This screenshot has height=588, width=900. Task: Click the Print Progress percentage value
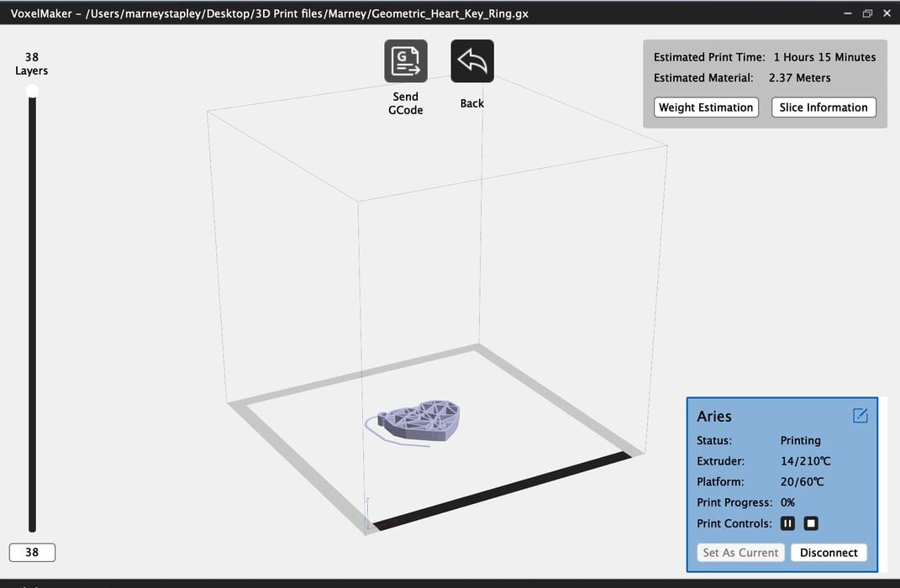click(788, 502)
